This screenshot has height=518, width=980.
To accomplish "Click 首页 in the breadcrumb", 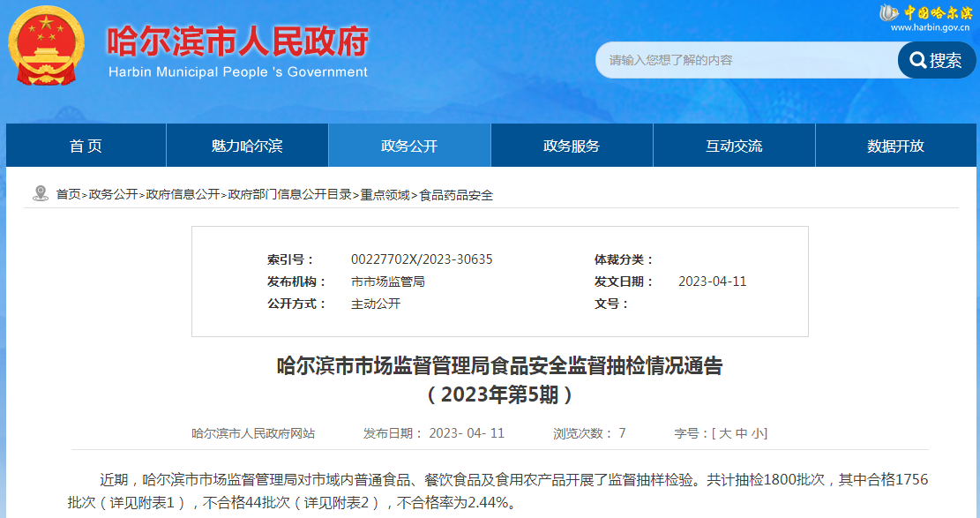I will tap(68, 194).
